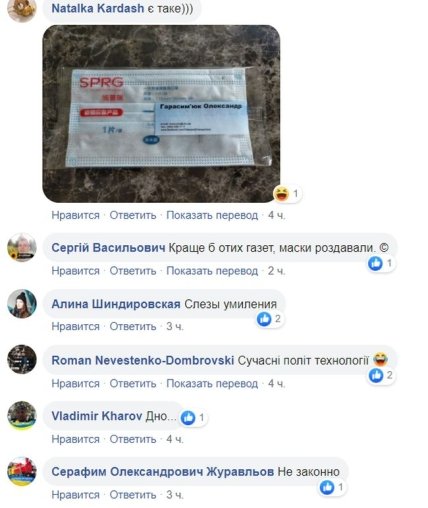Reply to Vladimir Kharov's comment
Image resolution: width=428 pixels, height=508 pixels.
pyautogui.click(x=133, y=439)
